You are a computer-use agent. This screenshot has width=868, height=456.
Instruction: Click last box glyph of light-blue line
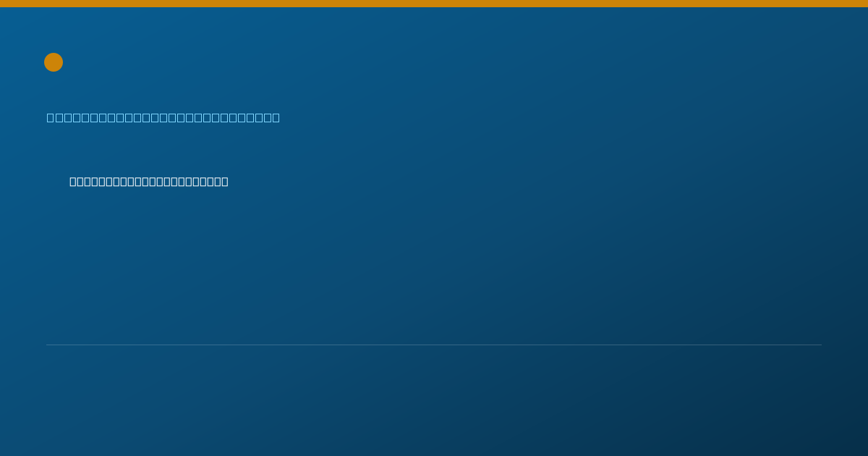(x=276, y=117)
